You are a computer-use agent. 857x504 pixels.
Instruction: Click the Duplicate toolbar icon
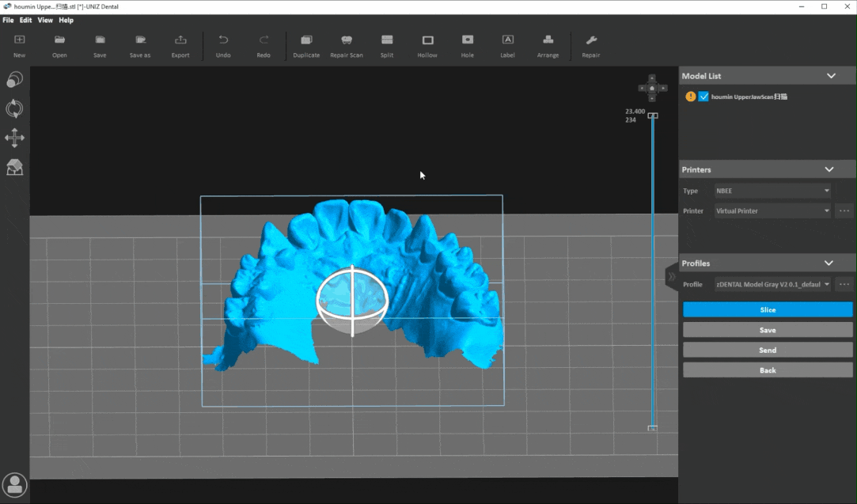306,40
